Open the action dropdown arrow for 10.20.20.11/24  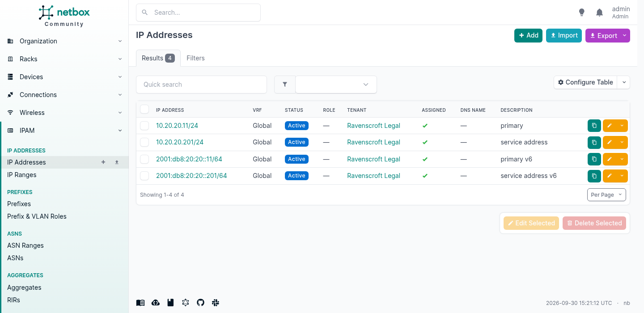pyautogui.click(x=622, y=126)
